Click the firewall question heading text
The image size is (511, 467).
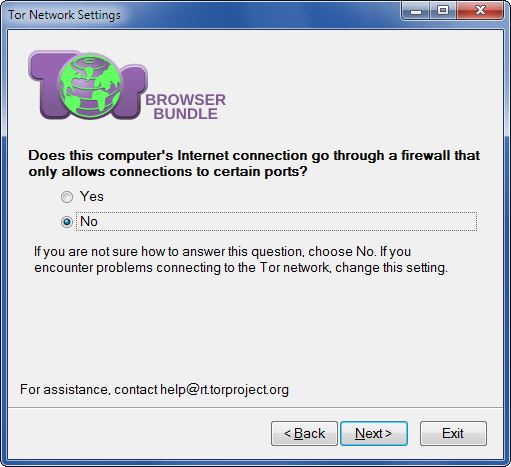tap(254, 163)
